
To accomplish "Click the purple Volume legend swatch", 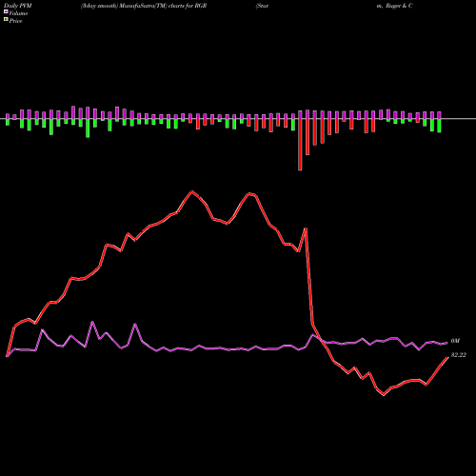I will pos(6,11).
